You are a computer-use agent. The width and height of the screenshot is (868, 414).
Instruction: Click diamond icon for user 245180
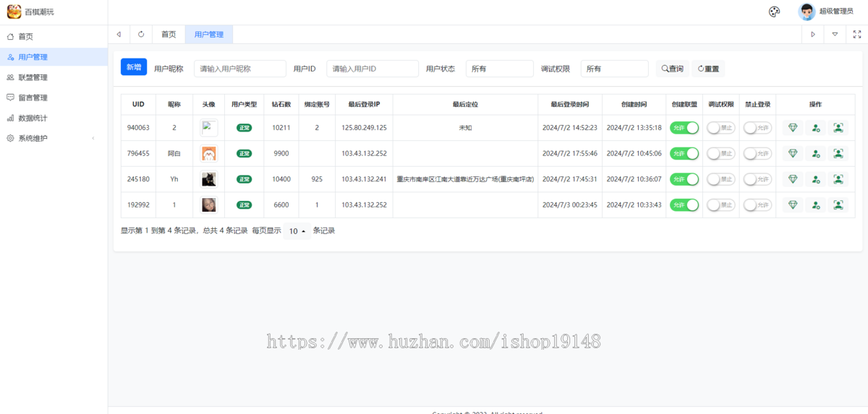coord(793,179)
